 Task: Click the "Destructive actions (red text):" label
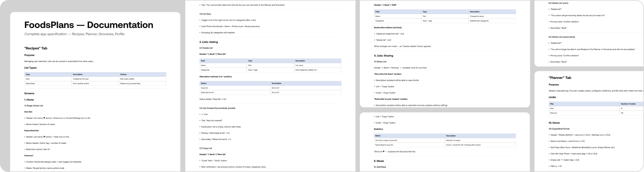(388, 28)
